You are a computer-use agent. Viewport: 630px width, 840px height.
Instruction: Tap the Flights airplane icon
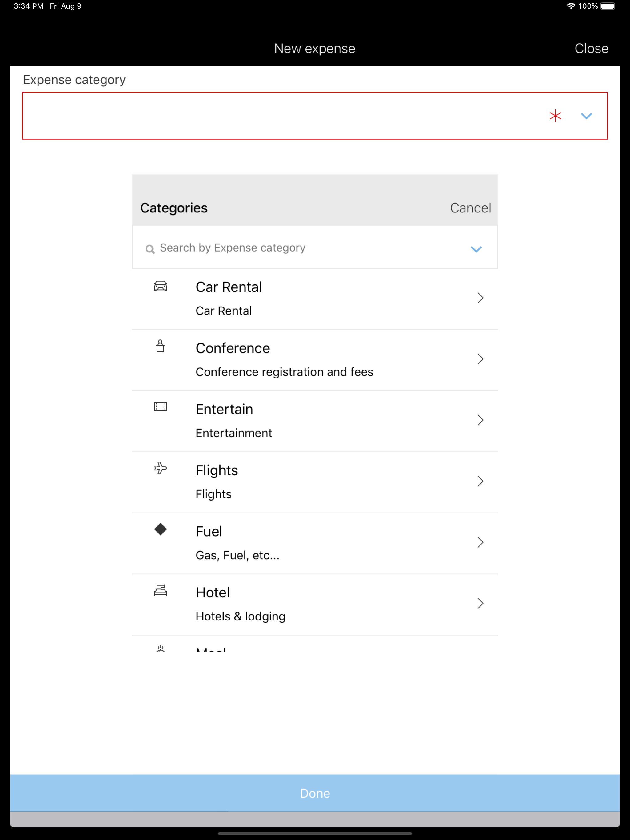160,468
